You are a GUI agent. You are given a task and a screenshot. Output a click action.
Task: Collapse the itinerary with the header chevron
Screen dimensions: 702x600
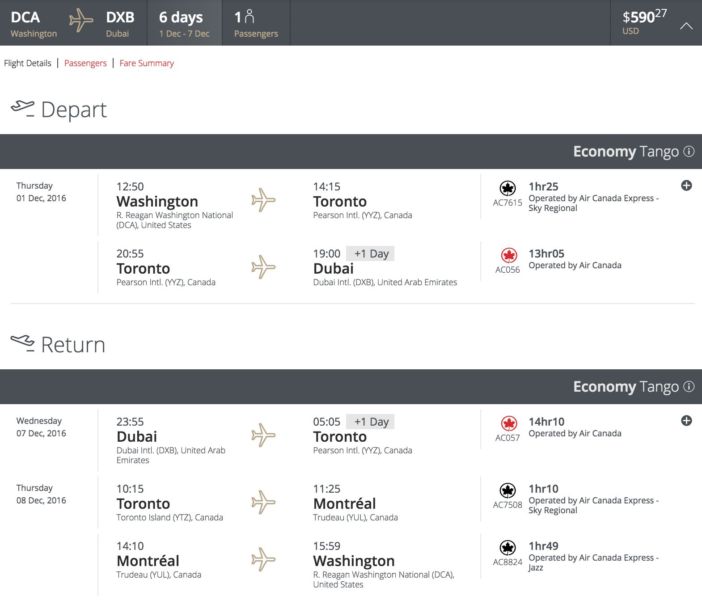pos(685,25)
